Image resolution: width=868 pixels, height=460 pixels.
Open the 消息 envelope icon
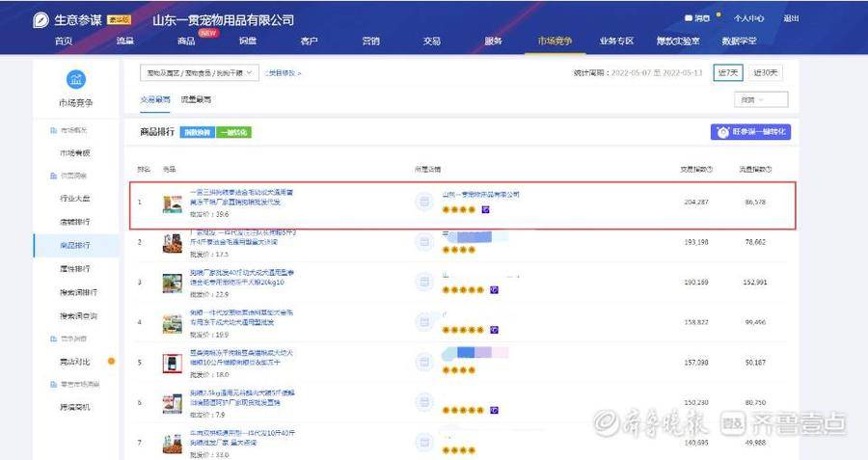coord(688,18)
